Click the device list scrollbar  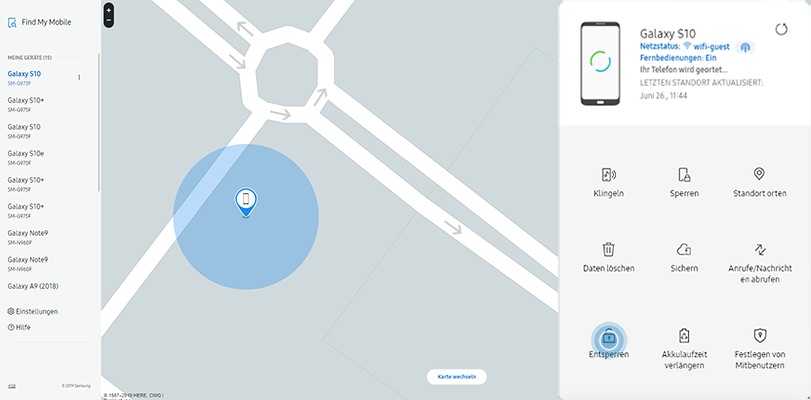[x=98, y=122]
